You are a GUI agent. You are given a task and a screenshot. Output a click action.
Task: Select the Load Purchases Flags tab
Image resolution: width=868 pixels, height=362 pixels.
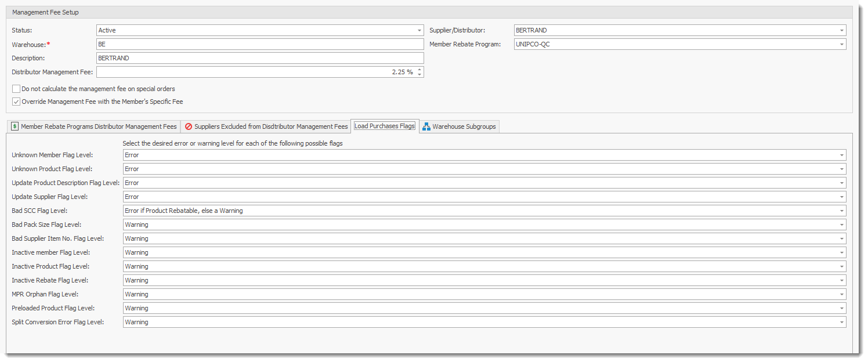click(x=385, y=126)
